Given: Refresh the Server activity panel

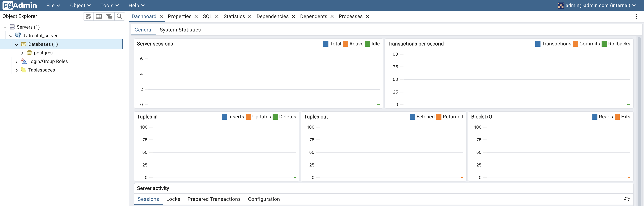Looking at the screenshot, I should (x=627, y=199).
